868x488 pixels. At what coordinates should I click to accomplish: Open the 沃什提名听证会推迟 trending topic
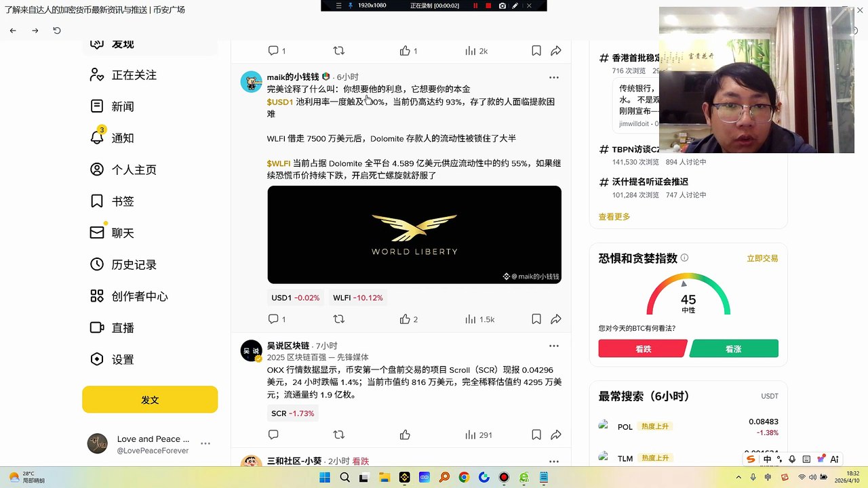650,182
